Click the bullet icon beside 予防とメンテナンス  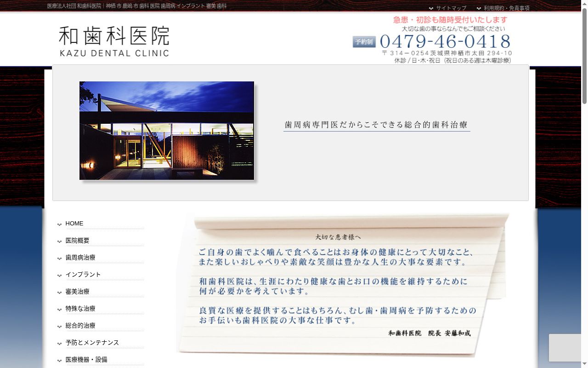59,344
